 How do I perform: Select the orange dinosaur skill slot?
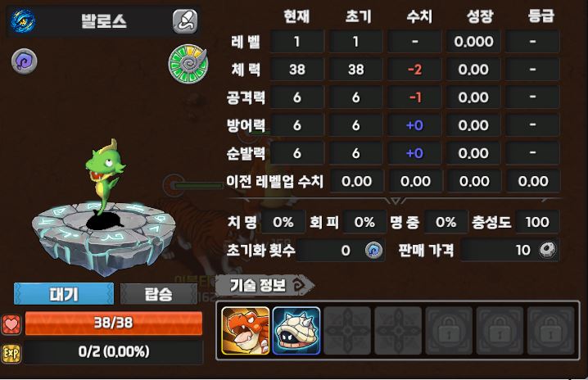246,331
